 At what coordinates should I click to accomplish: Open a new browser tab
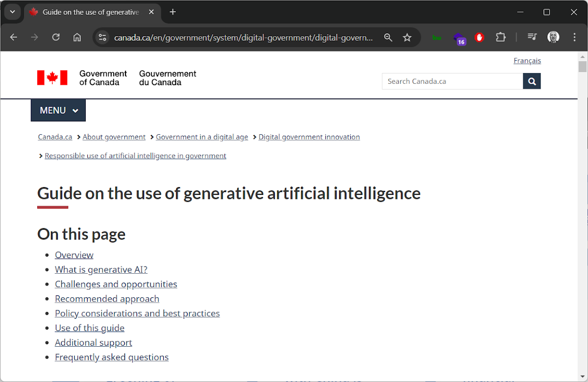[x=172, y=12]
